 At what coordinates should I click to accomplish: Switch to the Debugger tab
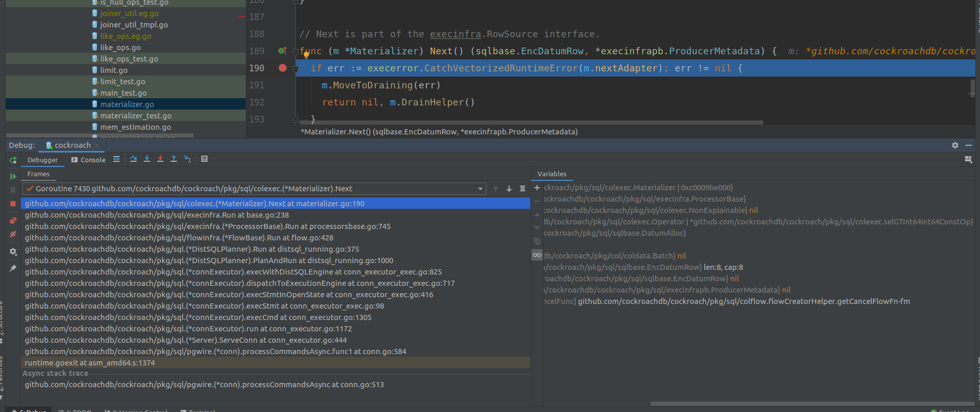click(42, 160)
